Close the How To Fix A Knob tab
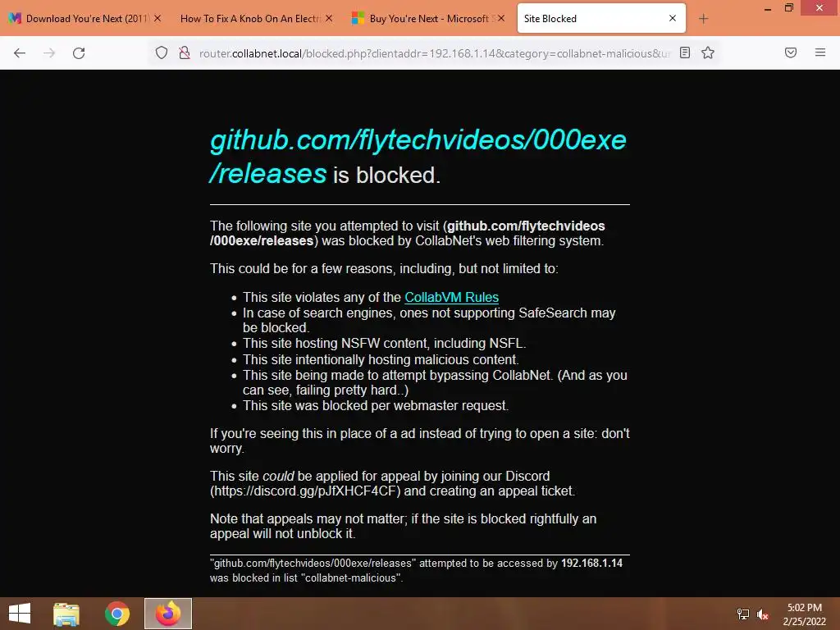The height and width of the screenshot is (630, 840). tap(329, 18)
